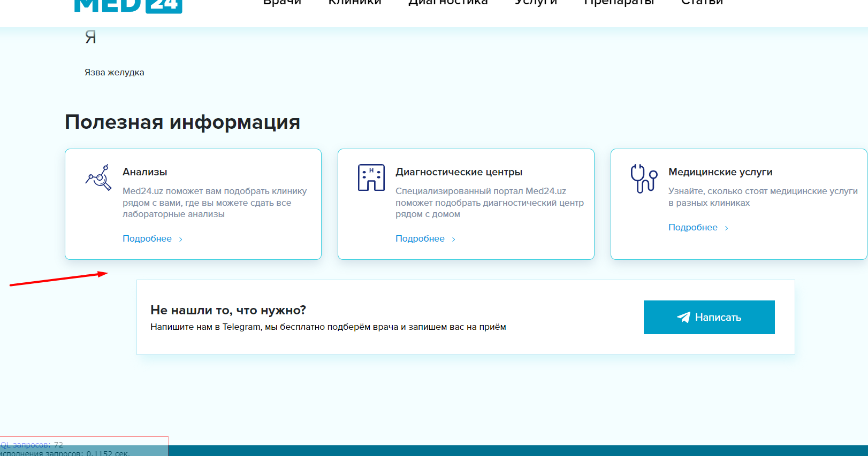The width and height of the screenshot is (868, 456).
Task: Click the chevron next to Медицинские услуги Подробнее
Action: pos(727,228)
